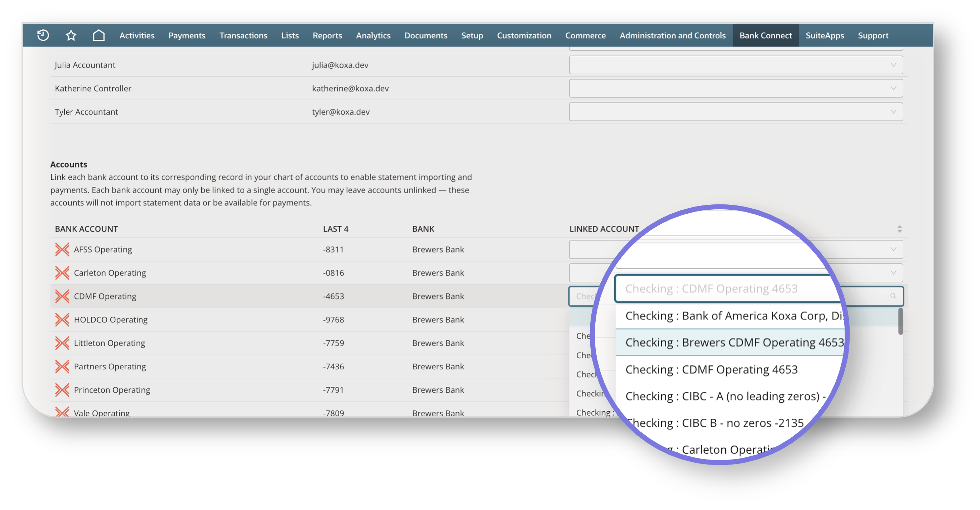
Task: Click the CDMF Operating account name
Action: (x=105, y=296)
